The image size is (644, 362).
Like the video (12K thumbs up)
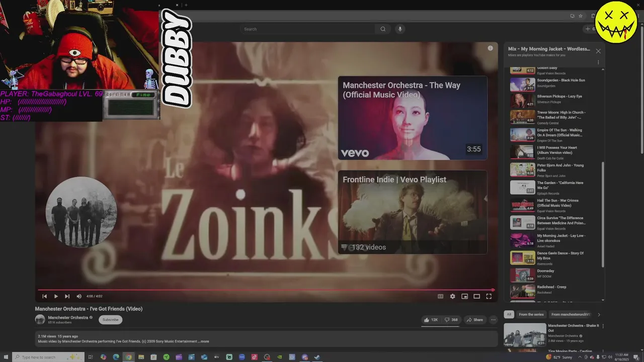click(431, 320)
